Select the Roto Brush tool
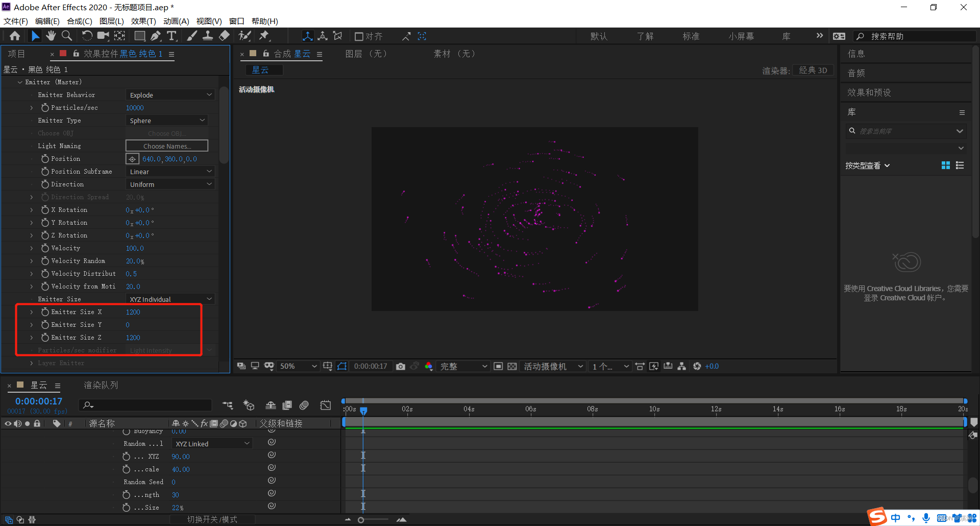980x526 pixels. click(x=245, y=36)
